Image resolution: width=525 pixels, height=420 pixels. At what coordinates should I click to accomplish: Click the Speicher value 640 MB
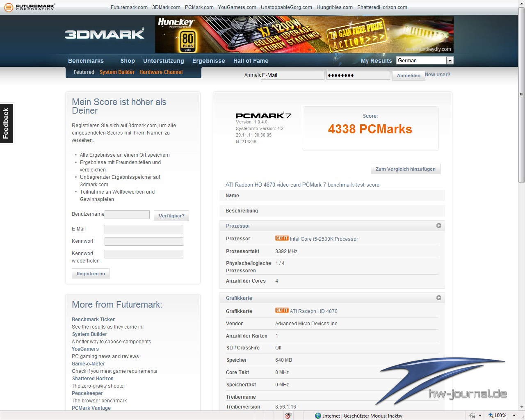pos(283,360)
